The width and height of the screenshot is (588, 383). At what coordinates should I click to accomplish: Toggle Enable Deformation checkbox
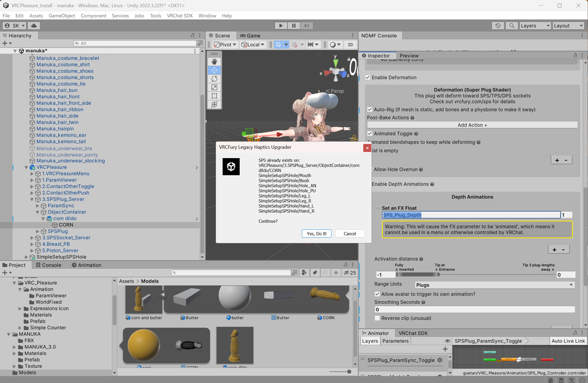[367, 77]
